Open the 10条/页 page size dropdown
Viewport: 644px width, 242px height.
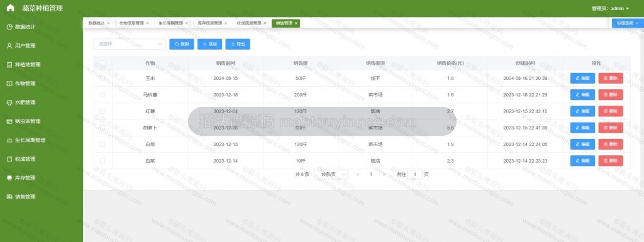click(331, 174)
